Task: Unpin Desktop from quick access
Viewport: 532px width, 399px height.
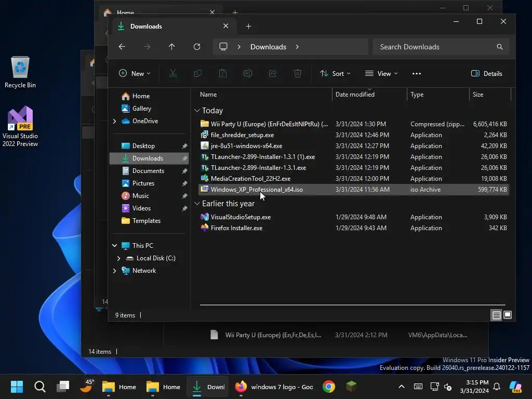Action: coord(184,146)
